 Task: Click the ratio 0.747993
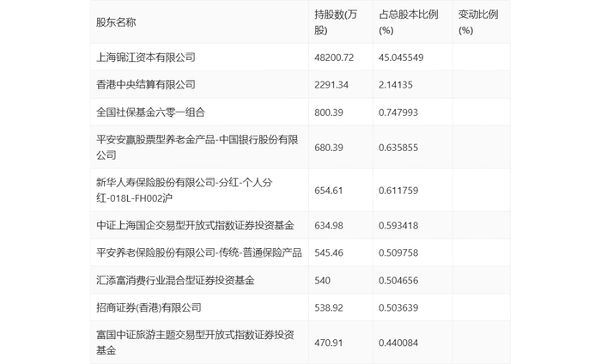(x=398, y=112)
